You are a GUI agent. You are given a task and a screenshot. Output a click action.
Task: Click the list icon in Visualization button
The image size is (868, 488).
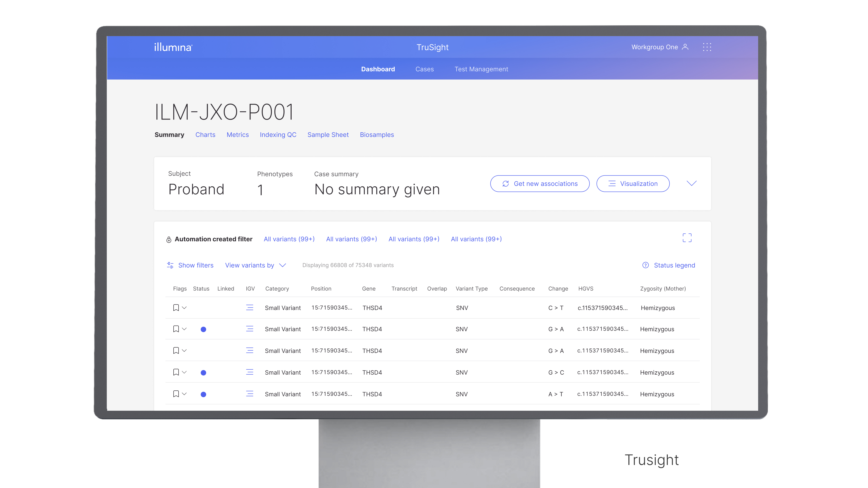click(612, 183)
